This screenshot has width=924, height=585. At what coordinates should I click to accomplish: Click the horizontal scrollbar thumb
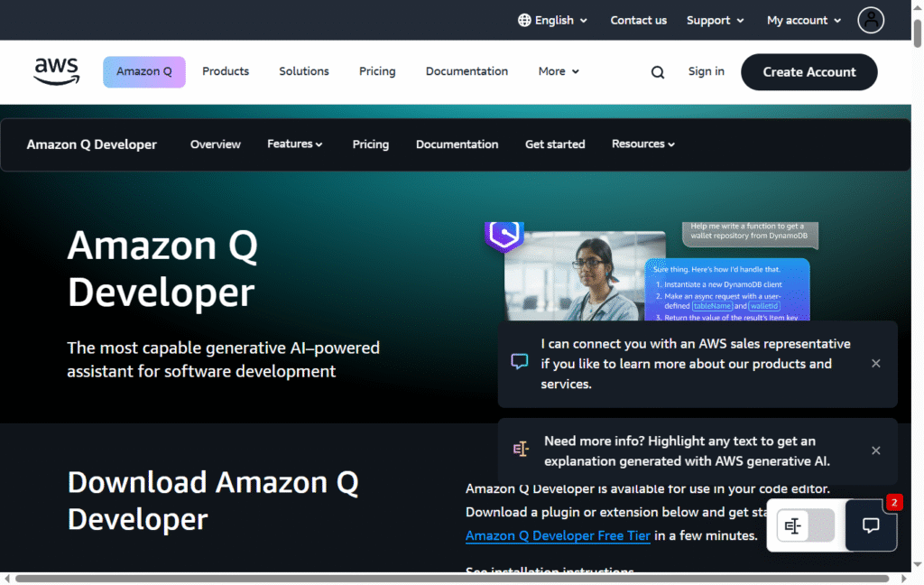[x=452, y=579]
